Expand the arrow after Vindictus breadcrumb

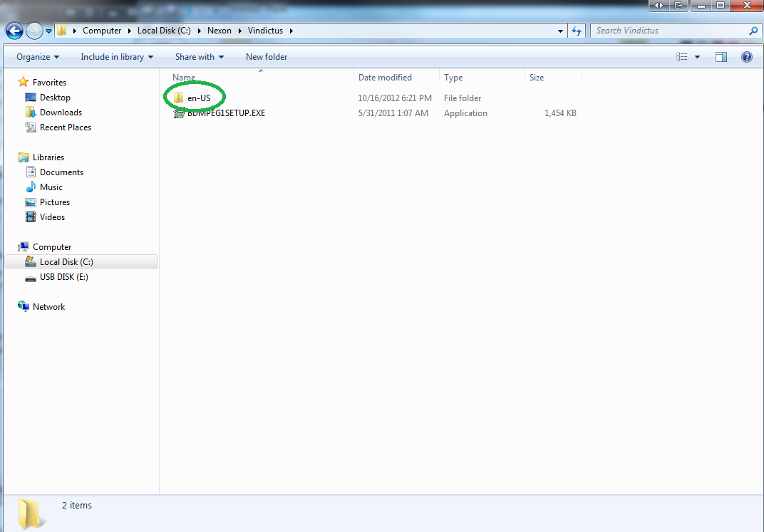[x=291, y=31]
